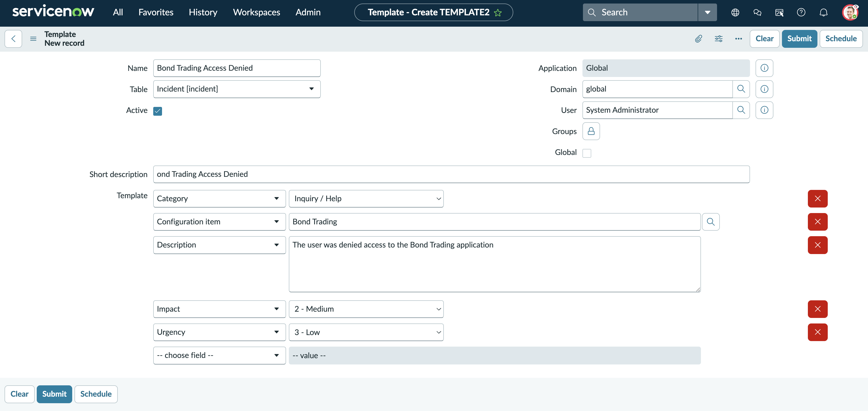Open the accessibility preferences icon in header
The width and height of the screenshot is (868, 411).
click(x=779, y=13)
